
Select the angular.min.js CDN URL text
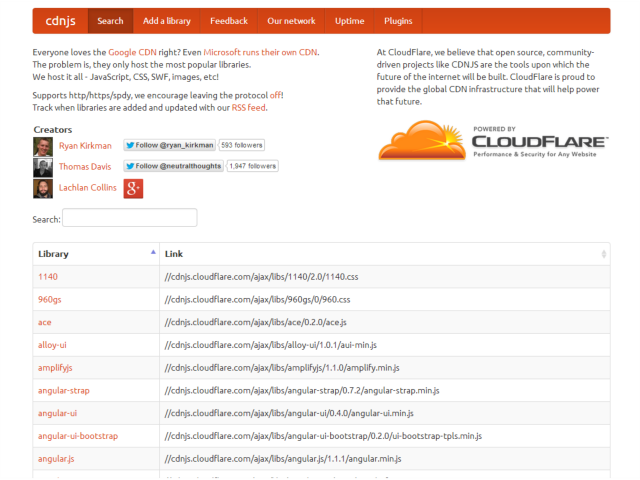(283, 459)
